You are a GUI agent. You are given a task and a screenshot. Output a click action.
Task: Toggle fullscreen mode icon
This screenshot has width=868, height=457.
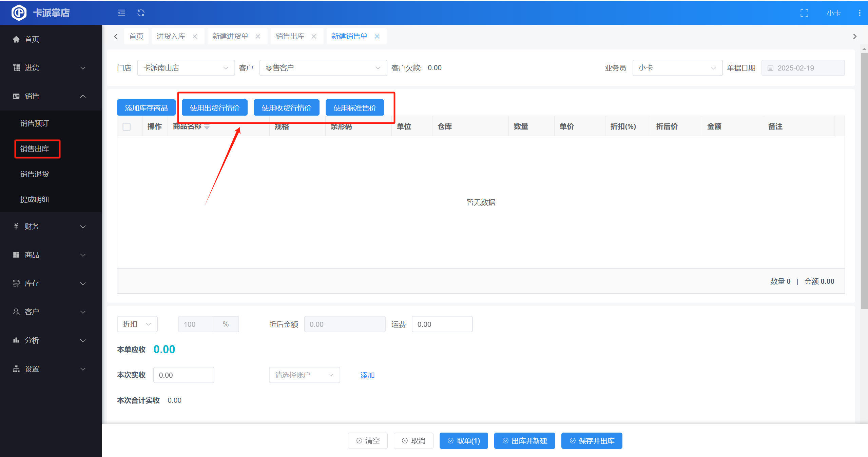[x=804, y=13]
